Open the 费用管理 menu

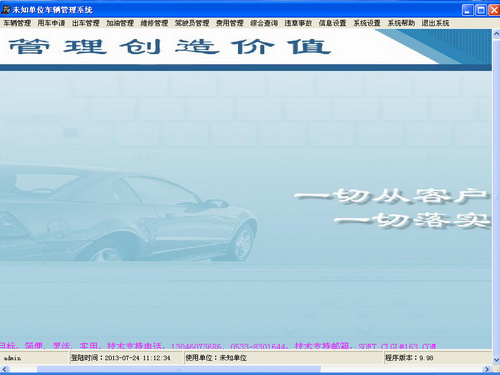coord(230,23)
